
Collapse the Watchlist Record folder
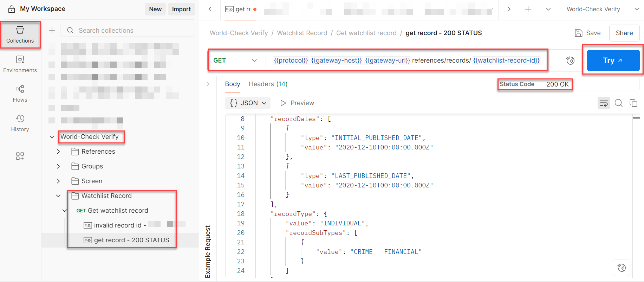58,196
